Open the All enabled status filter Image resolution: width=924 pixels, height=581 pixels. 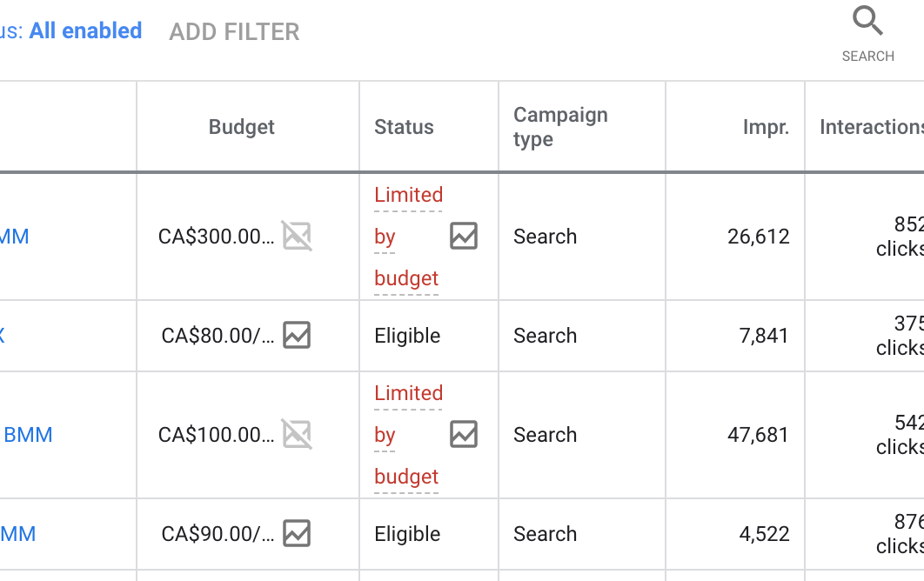[x=85, y=31]
